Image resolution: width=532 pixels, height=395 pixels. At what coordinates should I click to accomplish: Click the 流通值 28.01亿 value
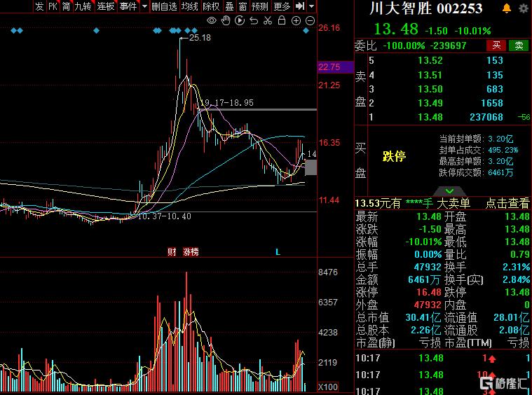tap(511, 318)
